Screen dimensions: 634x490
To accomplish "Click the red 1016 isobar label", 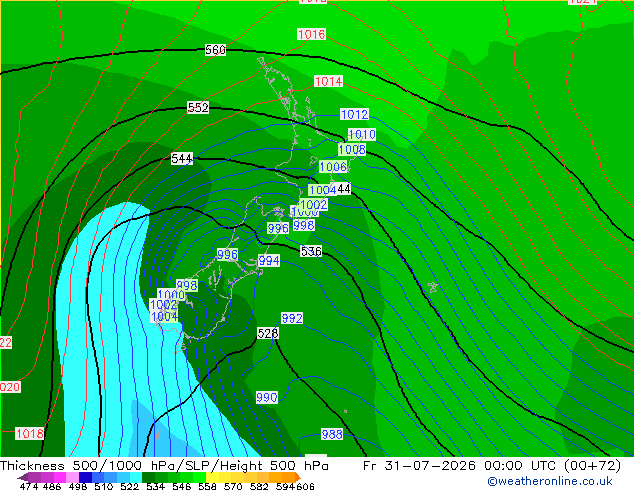I will pyautogui.click(x=311, y=34).
